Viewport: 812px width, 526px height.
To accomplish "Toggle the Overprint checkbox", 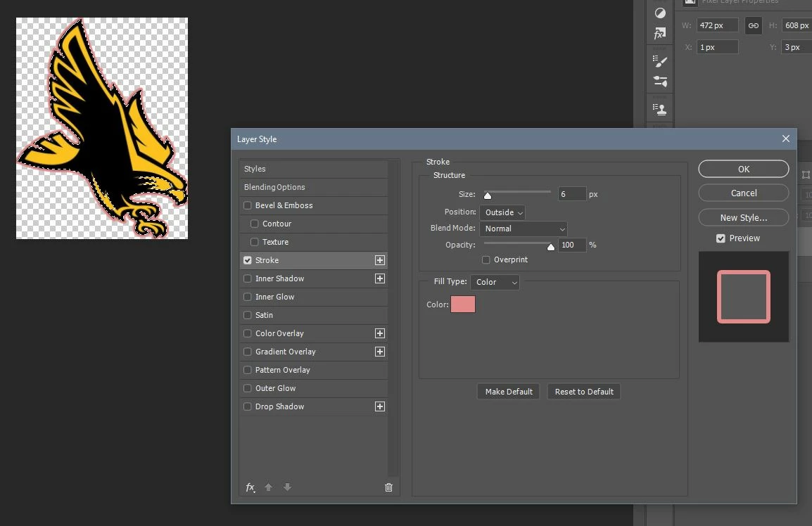I will (486, 260).
